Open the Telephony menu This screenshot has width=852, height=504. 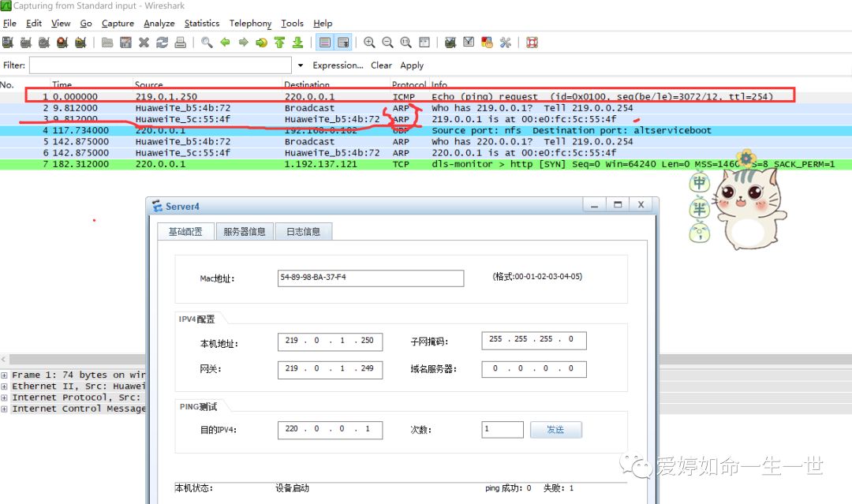251,24
